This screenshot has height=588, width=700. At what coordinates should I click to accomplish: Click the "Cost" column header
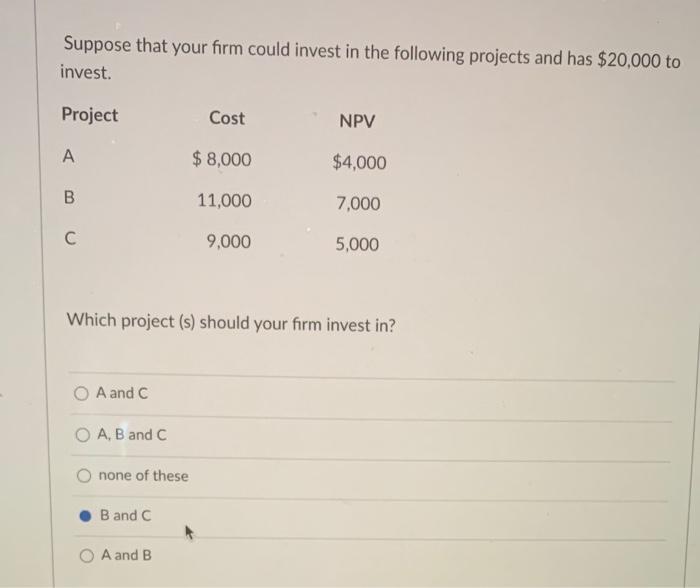click(x=227, y=118)
